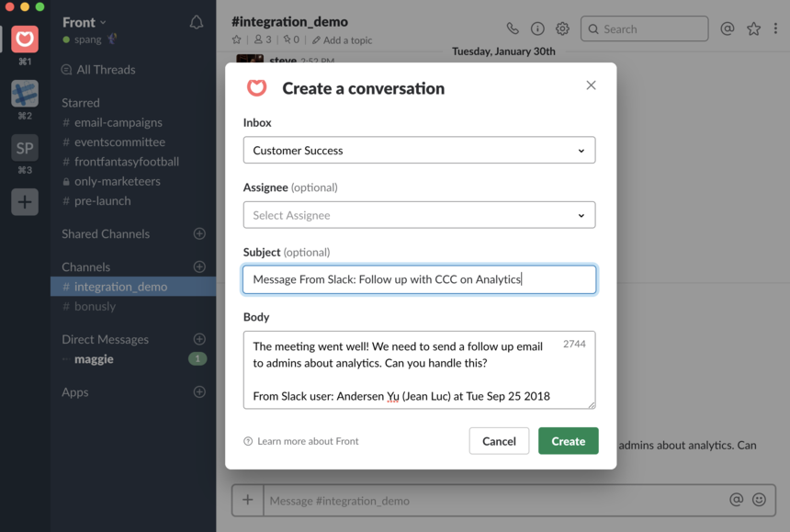
Task: Click the #integration_demo channel title
Action: pyautogui.click(x=289, y=22)
